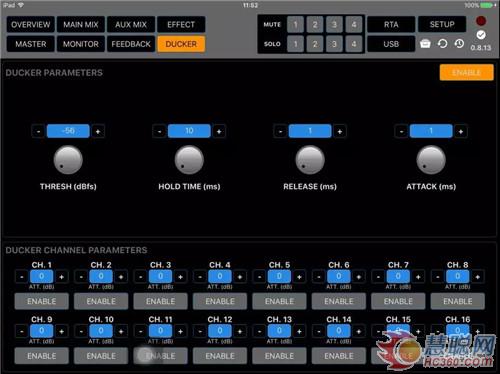Screen dimensions: 500x374
Task: Open the MAIN MIX tab
Action: 81,24
